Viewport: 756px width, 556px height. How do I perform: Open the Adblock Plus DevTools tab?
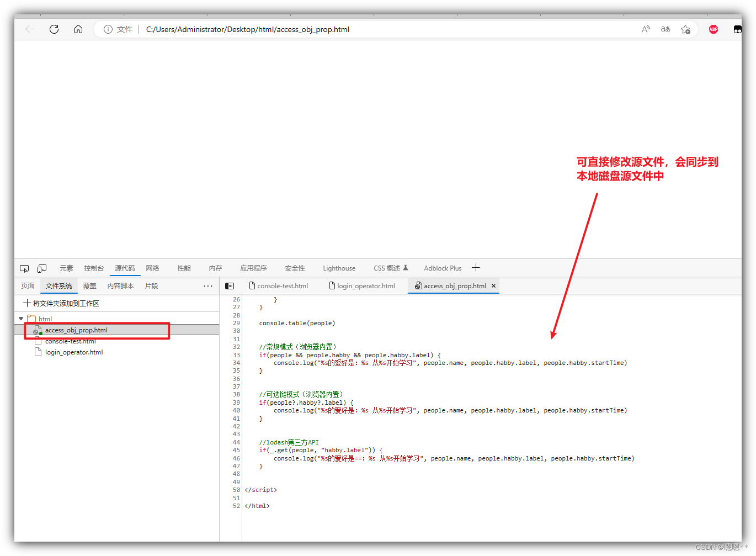point(443,268)
